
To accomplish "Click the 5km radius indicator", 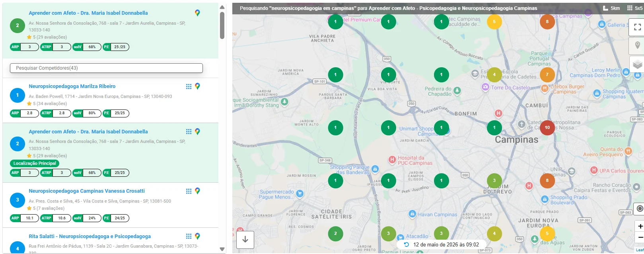I will coord(611,8).
